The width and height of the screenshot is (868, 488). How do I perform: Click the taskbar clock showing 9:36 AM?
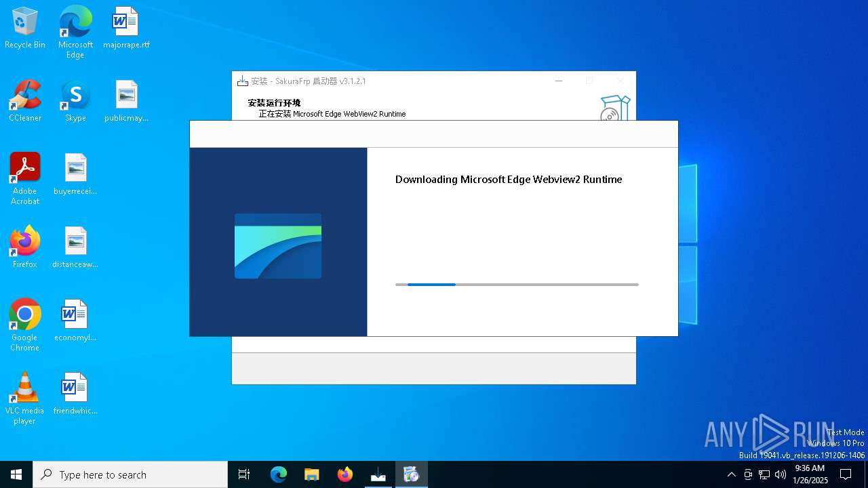(x=810, y=474)
